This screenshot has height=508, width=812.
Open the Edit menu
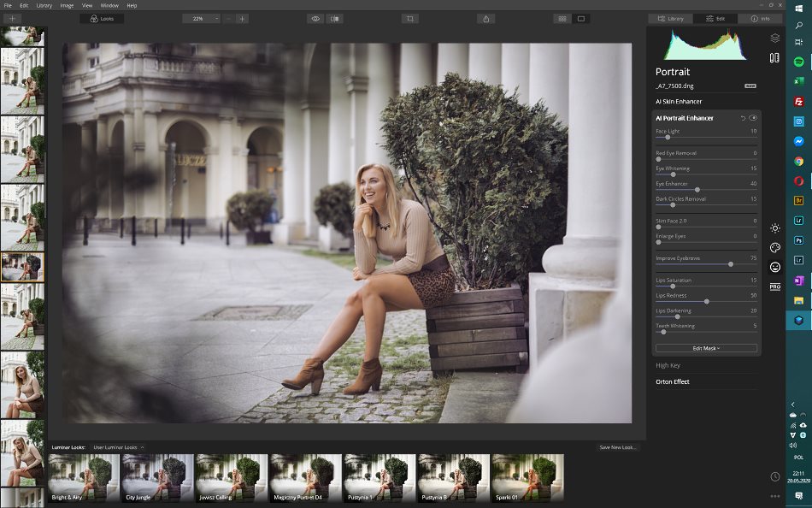coord(24,5)
